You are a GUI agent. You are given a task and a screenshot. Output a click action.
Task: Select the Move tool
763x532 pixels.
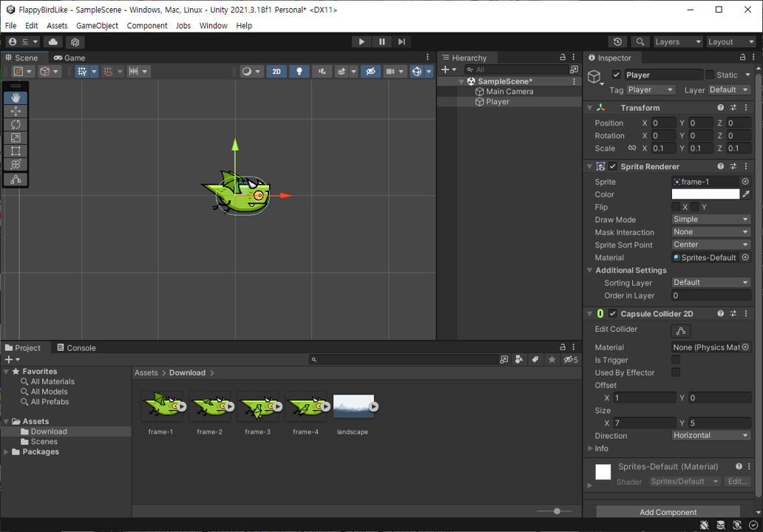click(16, 112)
